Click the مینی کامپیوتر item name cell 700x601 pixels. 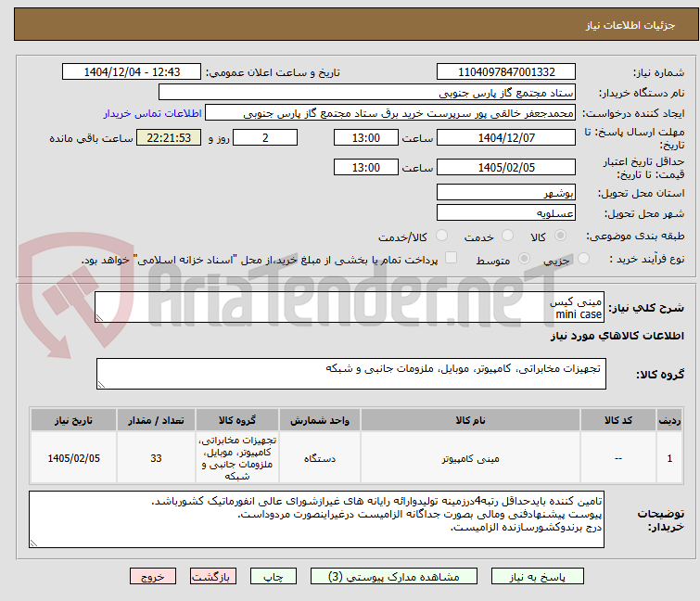[471, 458]
